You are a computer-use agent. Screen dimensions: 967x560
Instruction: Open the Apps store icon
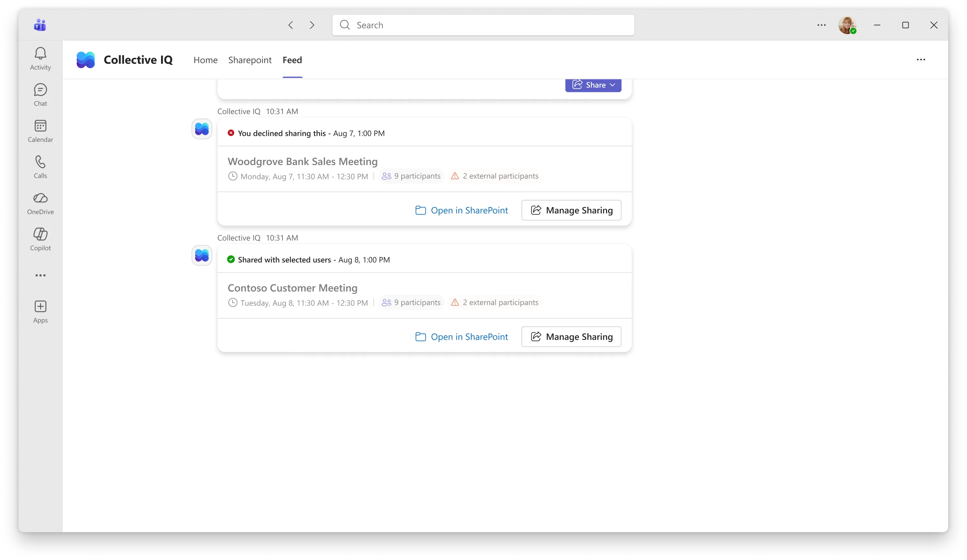coord(40,312)
